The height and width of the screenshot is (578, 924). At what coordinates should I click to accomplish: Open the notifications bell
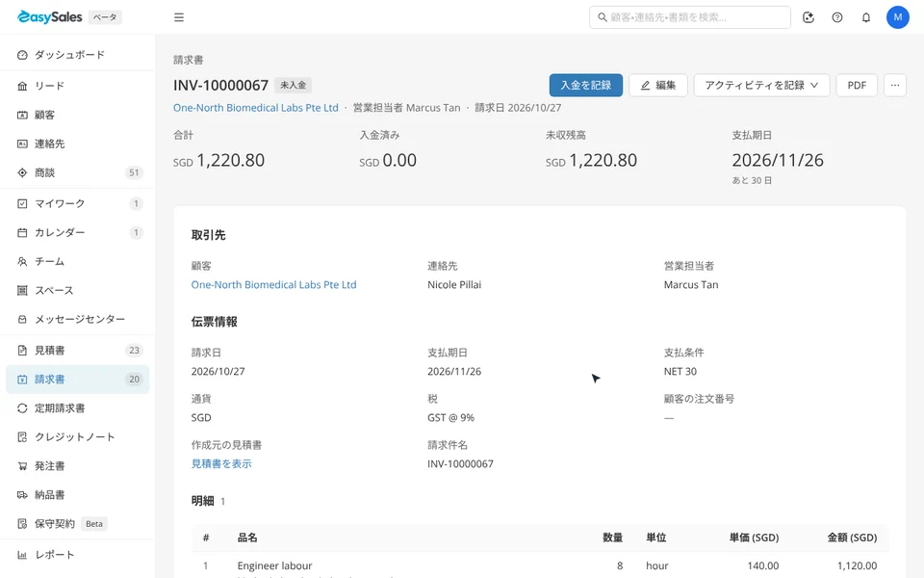866,17
